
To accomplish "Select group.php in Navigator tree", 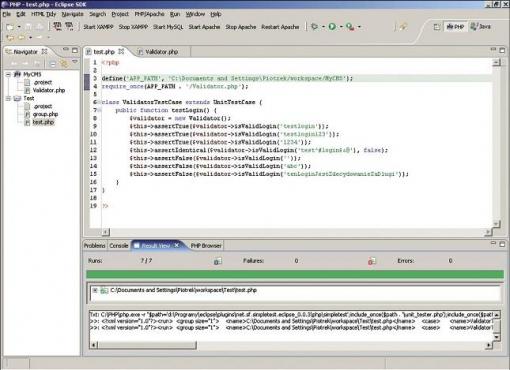I will [x=45, y=114].
